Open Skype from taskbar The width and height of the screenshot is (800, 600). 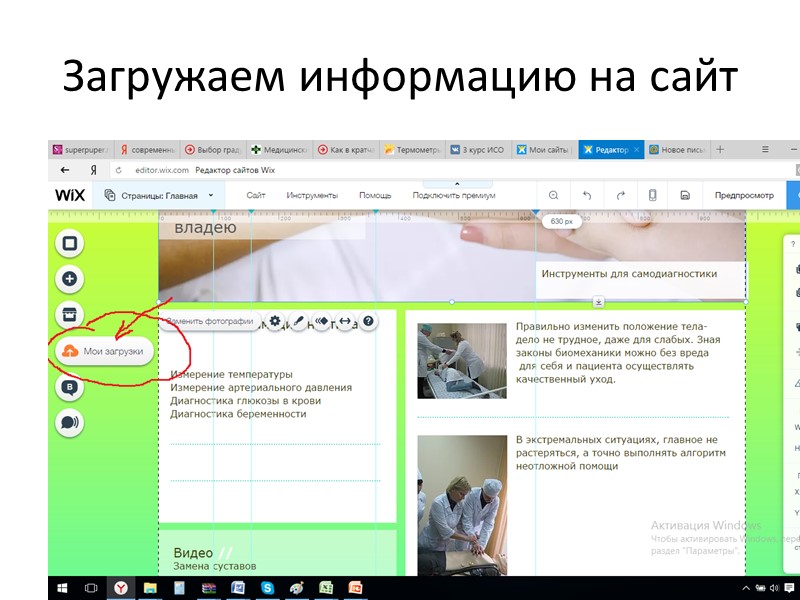click(267, 588)
